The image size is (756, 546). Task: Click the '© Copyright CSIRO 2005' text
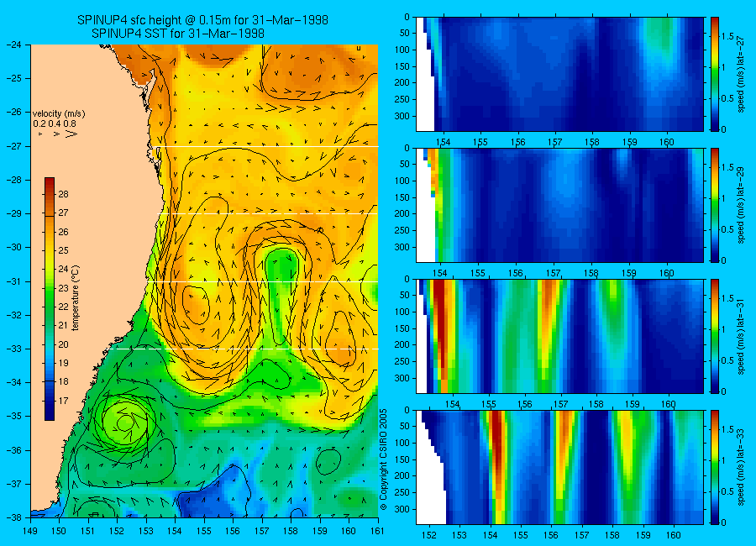coord(383,459)
